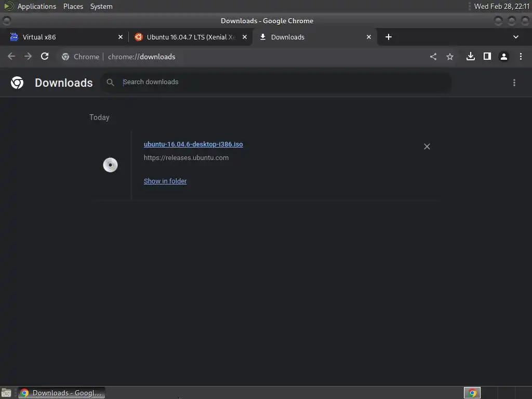Close the Downloads tab
The width and height of the screenshot is (532, 399).
[369, 37]
